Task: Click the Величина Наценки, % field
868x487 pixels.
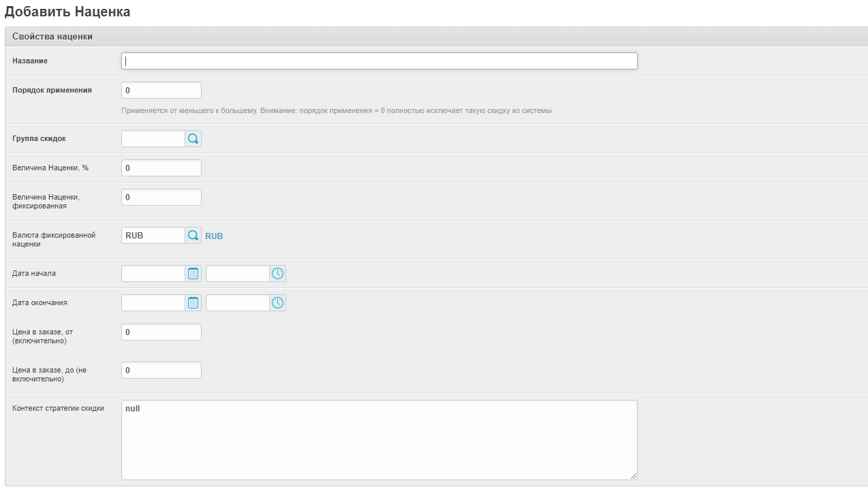Action: pos(161,168)
